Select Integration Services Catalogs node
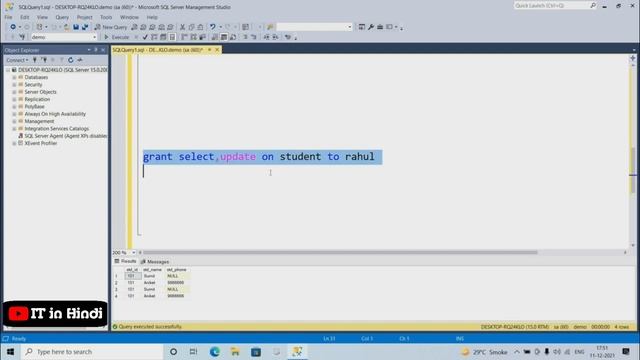 pyautogui.click(x=57, y=129)
